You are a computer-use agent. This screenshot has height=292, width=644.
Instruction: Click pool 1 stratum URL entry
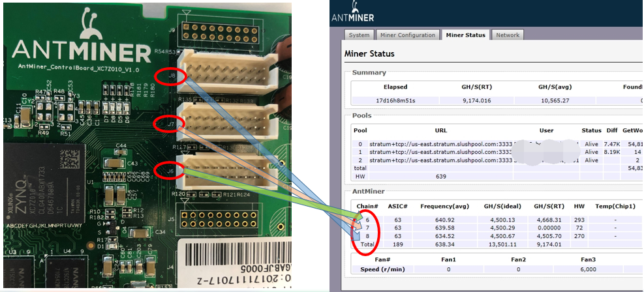(440, 152)
